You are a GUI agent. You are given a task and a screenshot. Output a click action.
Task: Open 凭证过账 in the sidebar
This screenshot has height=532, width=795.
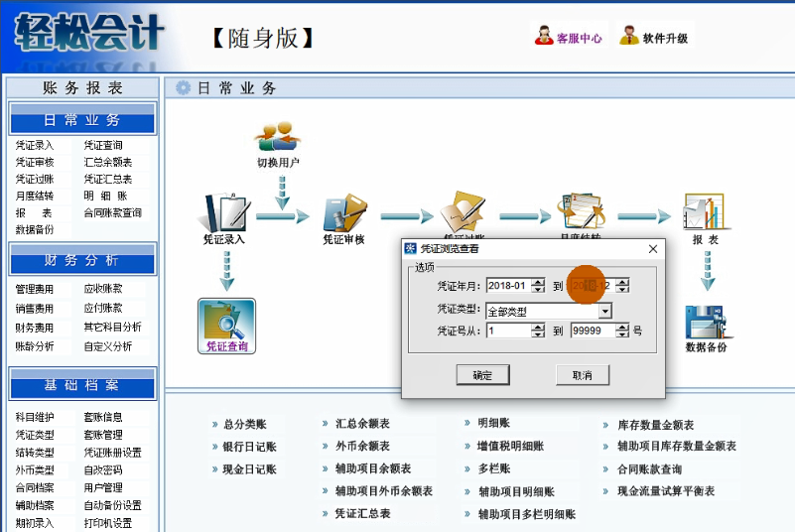click(x=35, y=179)
